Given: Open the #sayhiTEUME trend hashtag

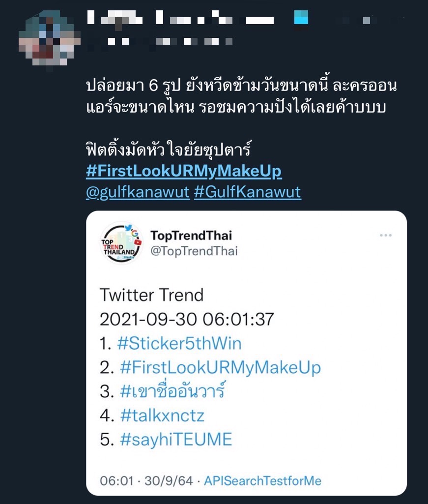Looking at the screenshot, I should click(x=176, y=440).
